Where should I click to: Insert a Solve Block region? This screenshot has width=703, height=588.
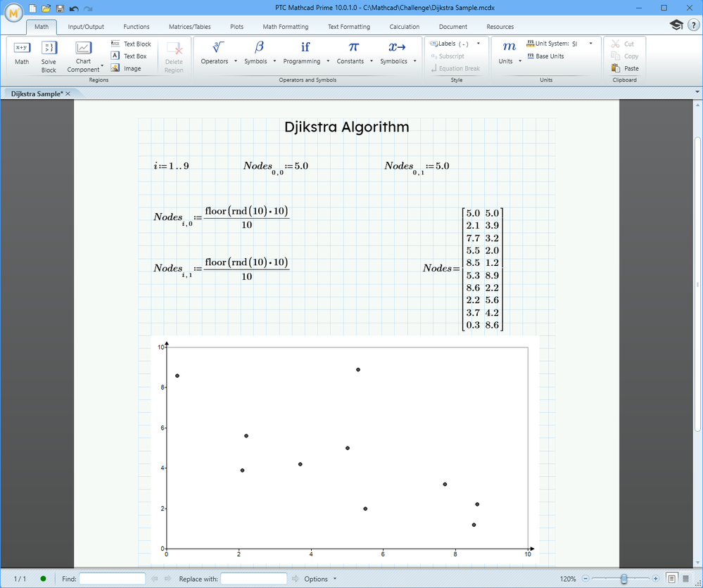(49, 56)
